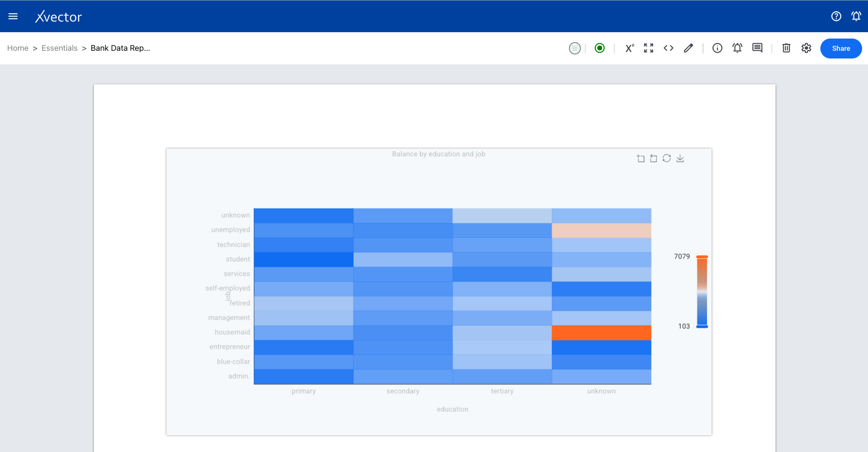Click the 'admin.' job label
The width and height of the screenshot is (868, 452).
click(239, 376)
